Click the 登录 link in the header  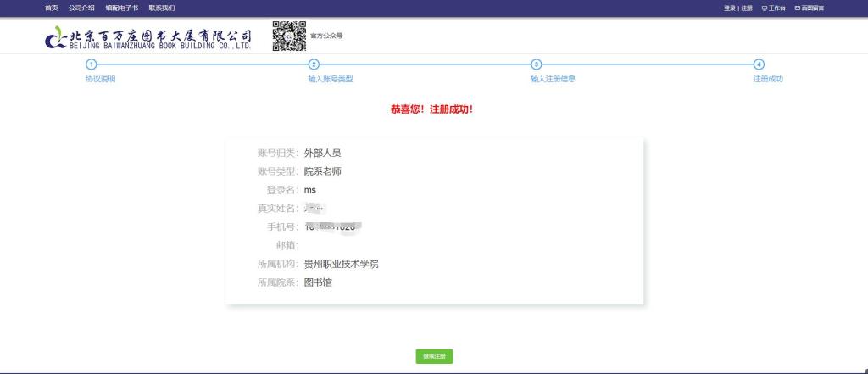(x=729, y=8)
